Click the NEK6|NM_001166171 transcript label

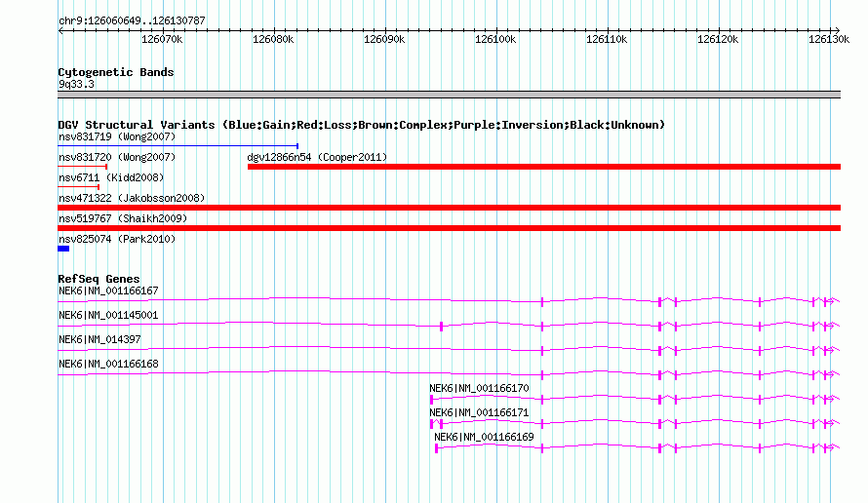click(480, 412)
